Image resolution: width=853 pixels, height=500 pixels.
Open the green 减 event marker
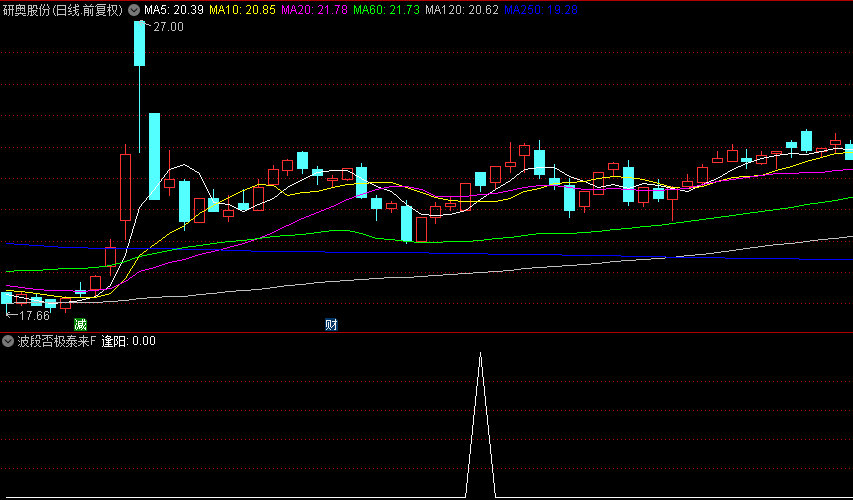(81, 325)
